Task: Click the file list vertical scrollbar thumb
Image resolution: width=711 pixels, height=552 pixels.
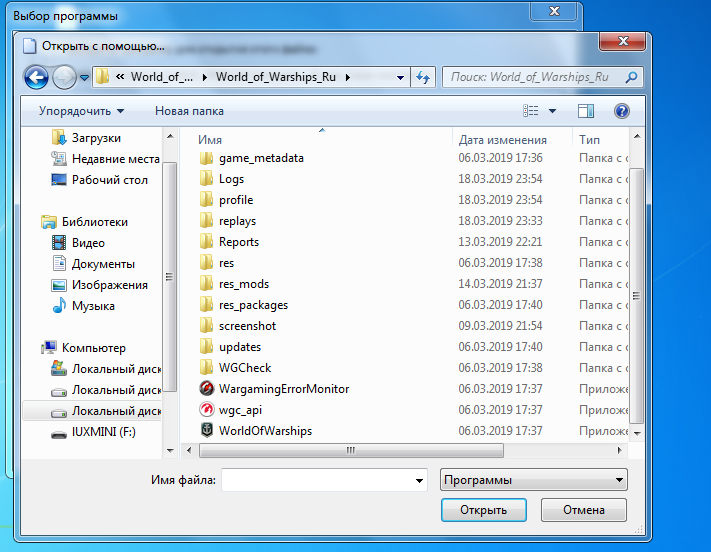Action: click(637, 296)
